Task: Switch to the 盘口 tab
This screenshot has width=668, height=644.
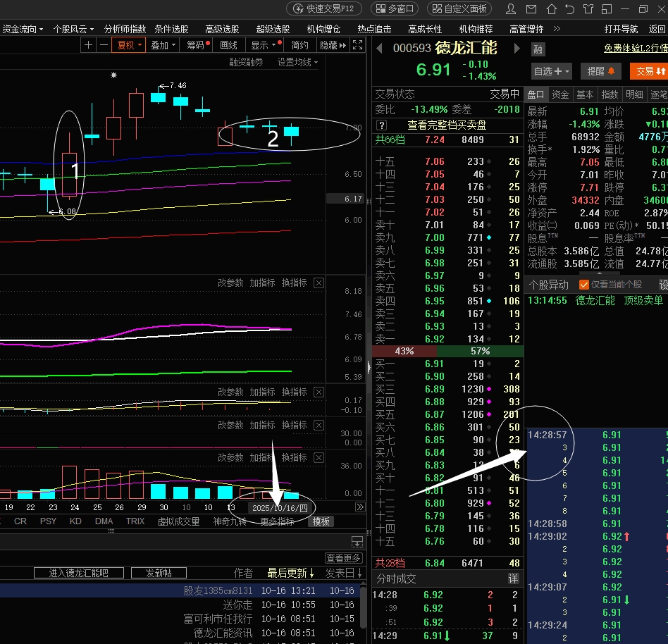Action: click(536, 94)
